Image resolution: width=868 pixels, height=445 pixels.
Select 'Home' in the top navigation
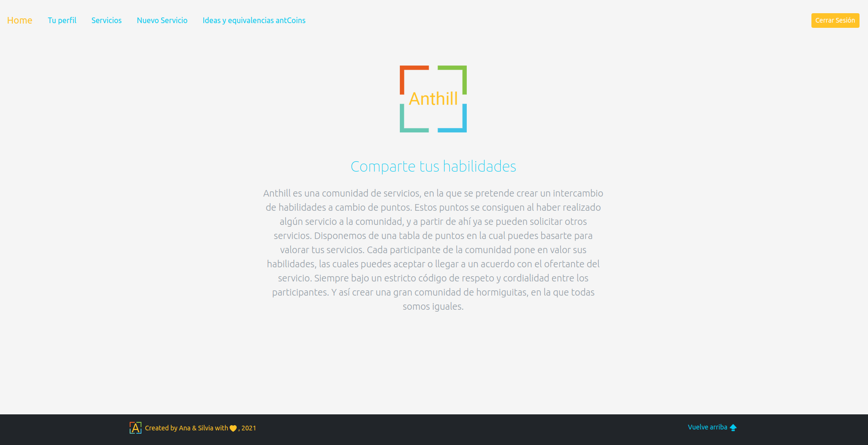coord(19,20)
